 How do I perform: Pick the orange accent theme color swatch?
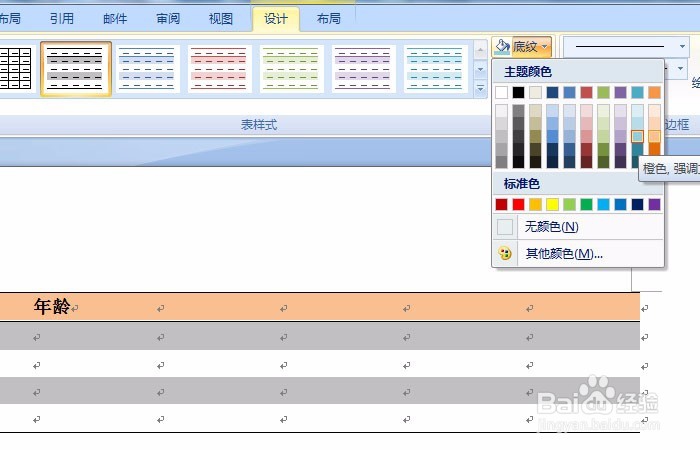coord(654,92)
